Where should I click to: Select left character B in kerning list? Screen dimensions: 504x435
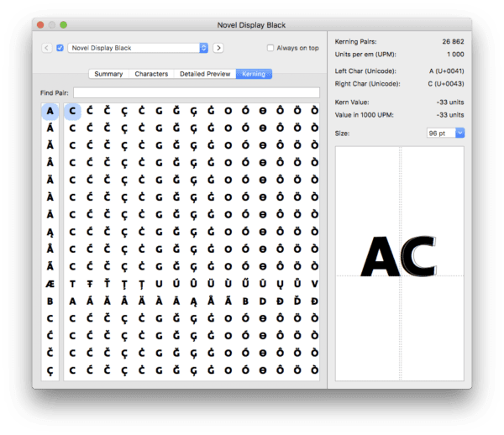[x=50, y=301]
